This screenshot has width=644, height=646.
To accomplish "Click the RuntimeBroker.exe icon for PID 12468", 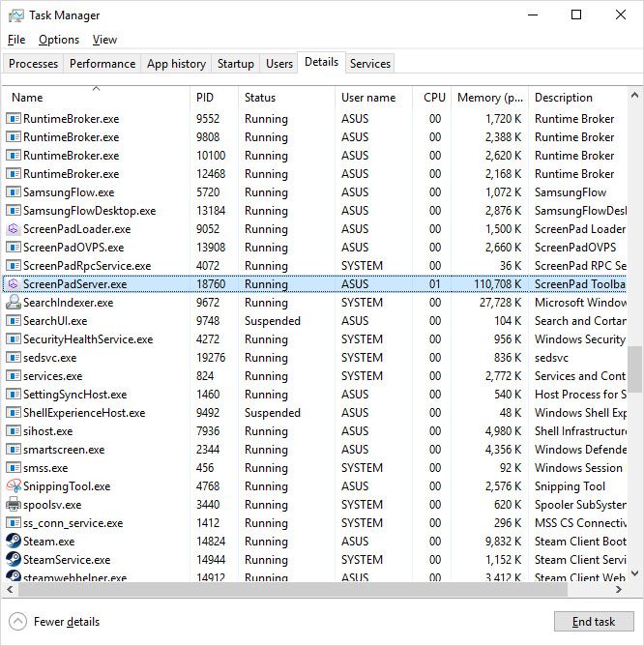I will pyautogui.click(x=14, y=174).
